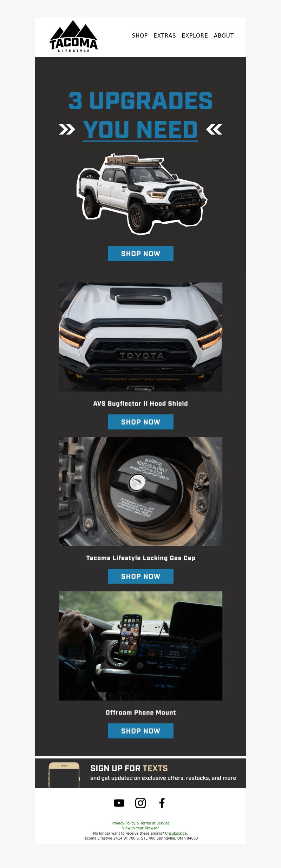
Task: Click the phone mount product photo
Action: (140, 646)
